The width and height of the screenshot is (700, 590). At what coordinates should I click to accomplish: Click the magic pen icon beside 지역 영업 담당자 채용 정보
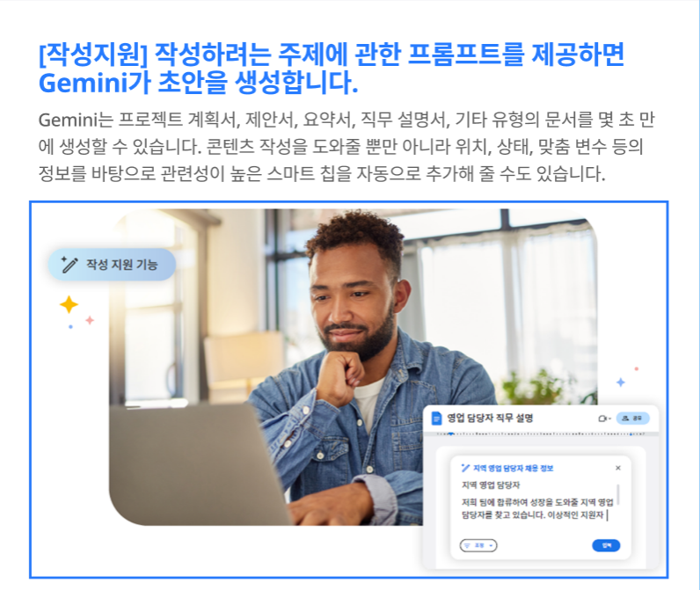[x=465, y=468]
